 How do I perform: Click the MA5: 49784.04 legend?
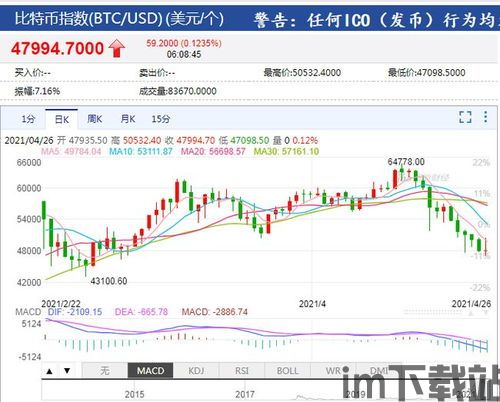click(71, 152)
